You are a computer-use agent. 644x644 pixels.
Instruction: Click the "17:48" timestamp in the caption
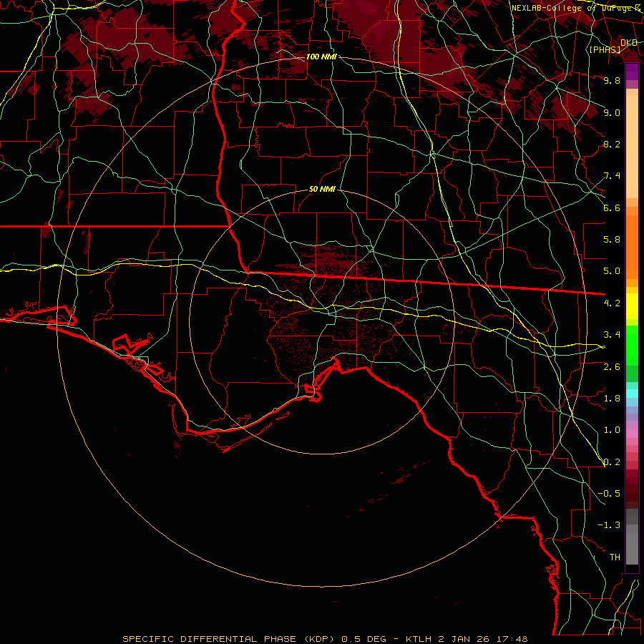[511, 639]
